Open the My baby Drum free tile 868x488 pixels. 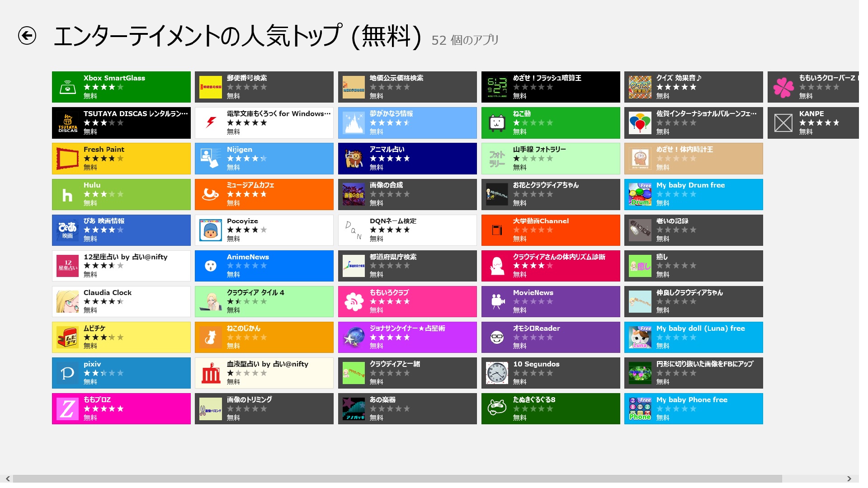tap(693, 194)
